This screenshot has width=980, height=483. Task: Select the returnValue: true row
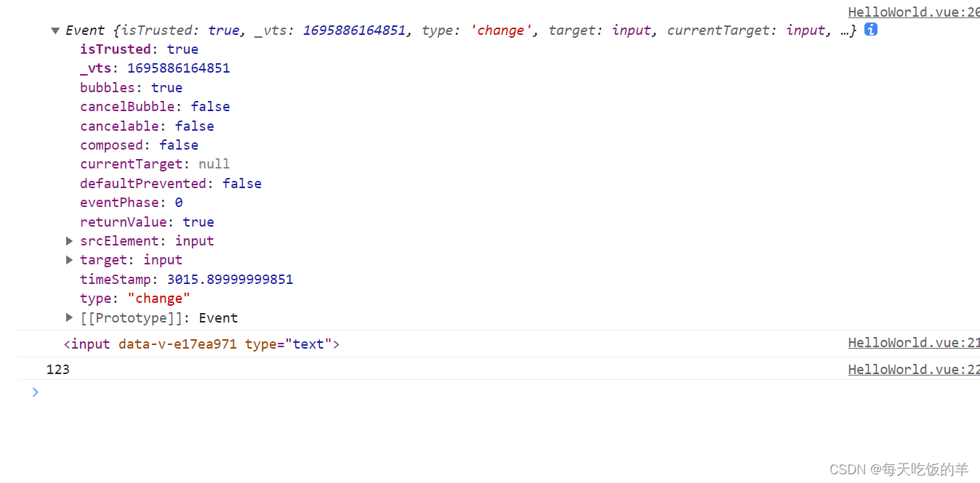147,222
